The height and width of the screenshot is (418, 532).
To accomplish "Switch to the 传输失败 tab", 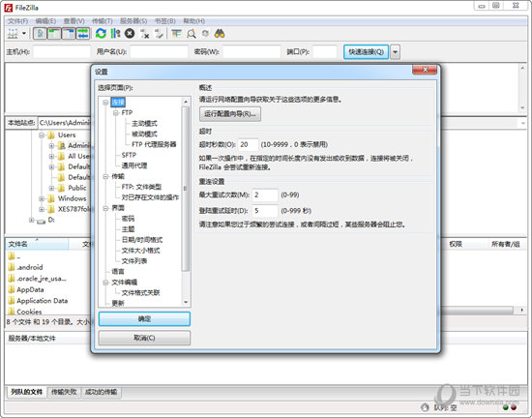I will point(64,392).
